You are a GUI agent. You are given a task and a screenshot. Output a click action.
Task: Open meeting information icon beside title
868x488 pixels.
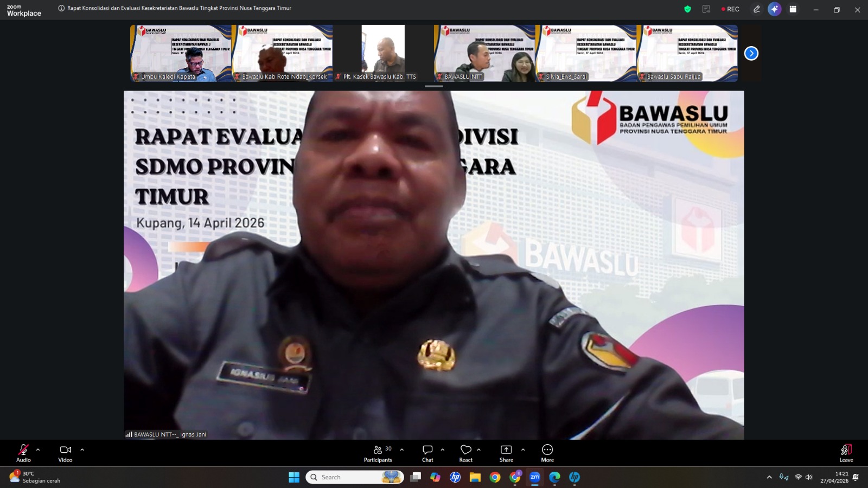coord(61,8)
